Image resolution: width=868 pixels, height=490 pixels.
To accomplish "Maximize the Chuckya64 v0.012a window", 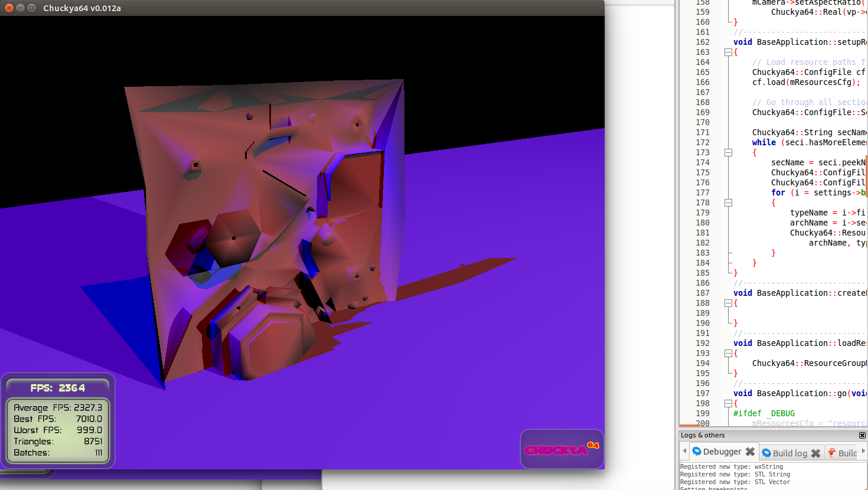I will (32, 8).
